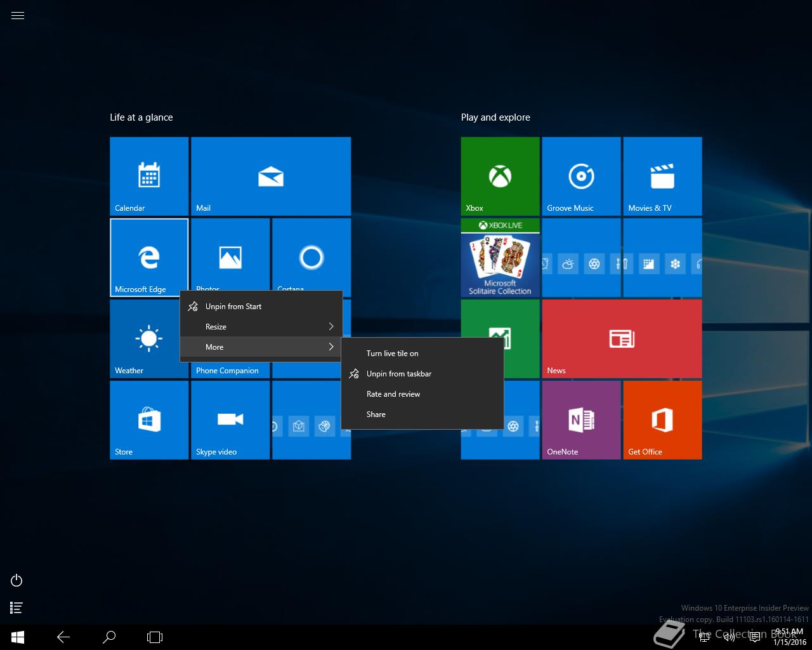Screen dimensions: 812x650
Task: Click the Power button
Action: click(x=17, y=580)
